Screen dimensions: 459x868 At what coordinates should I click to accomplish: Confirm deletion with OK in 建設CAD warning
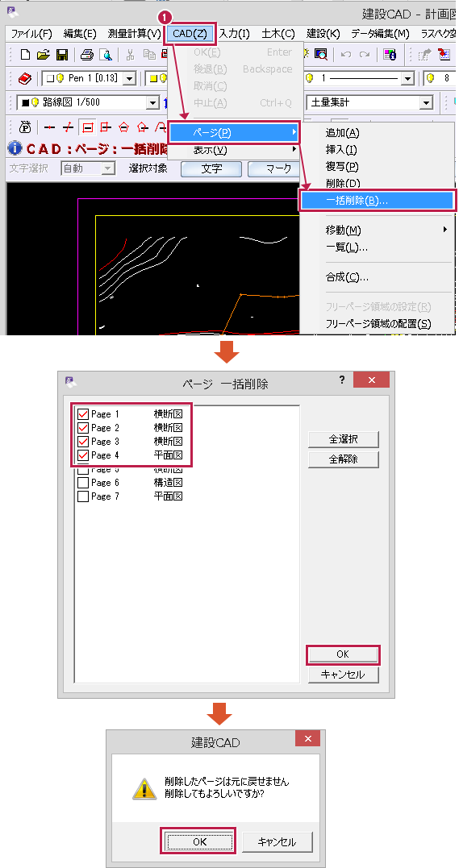[199, 842]
